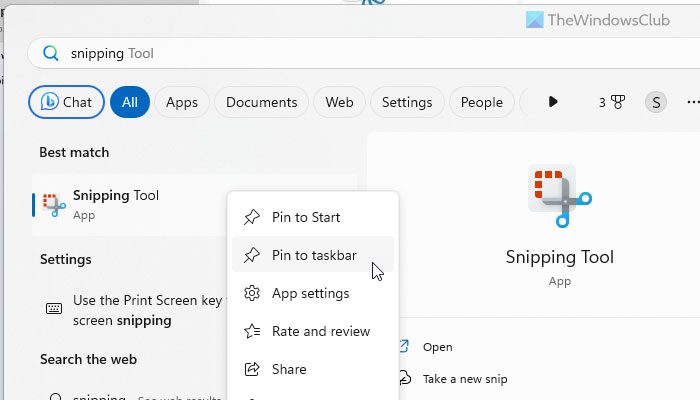Viewport: 700px width, 400px height.
Task: Choose Pin to Start in context menu
Action: click(x=313, y=217)
